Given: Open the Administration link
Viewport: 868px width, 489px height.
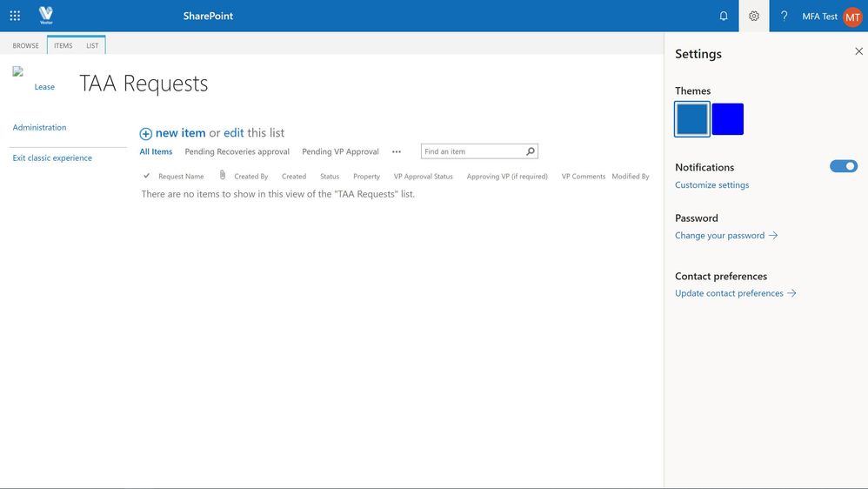Looking at the screenshot, I should pyautogui.click(x=39, y=127).
